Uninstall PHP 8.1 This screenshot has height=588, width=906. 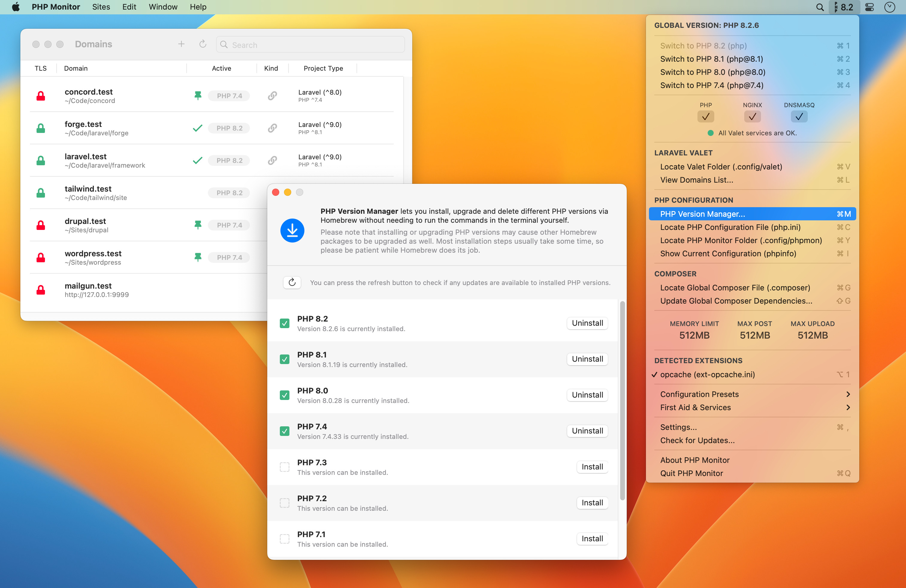(x=587, y=359)
